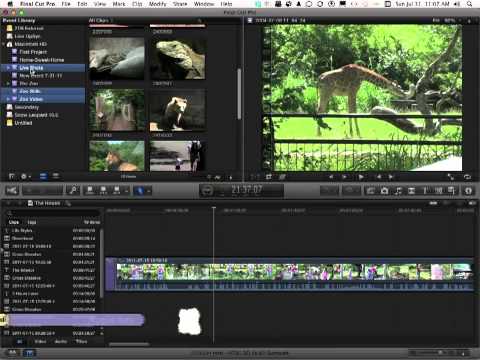Show the inspector info button
The width and height of the screenshot is (480, 360).
pos(468,191)
